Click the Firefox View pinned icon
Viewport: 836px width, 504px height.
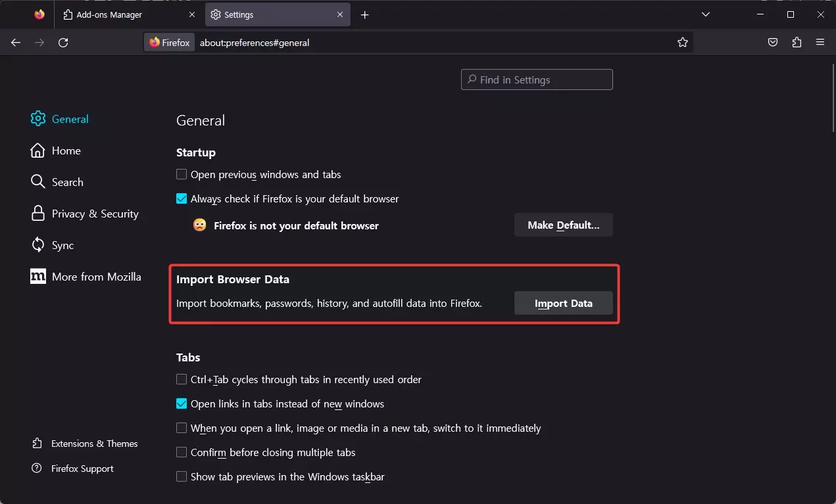39,14
